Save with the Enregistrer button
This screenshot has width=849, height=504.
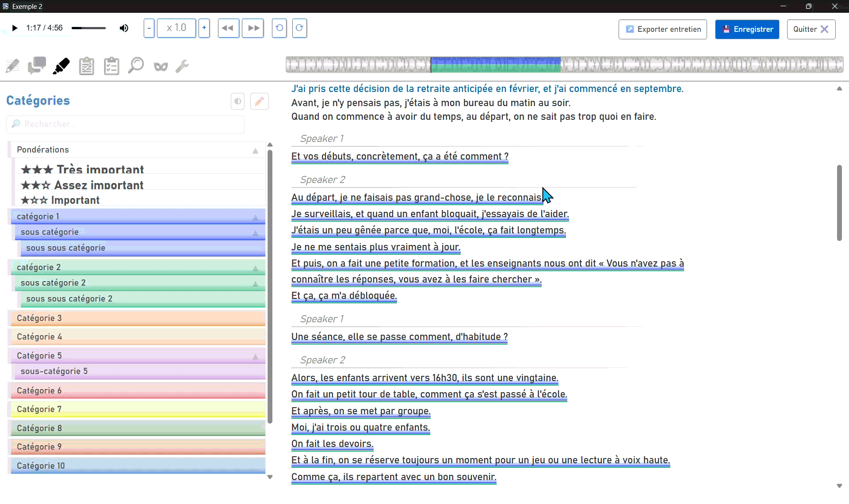747,29
